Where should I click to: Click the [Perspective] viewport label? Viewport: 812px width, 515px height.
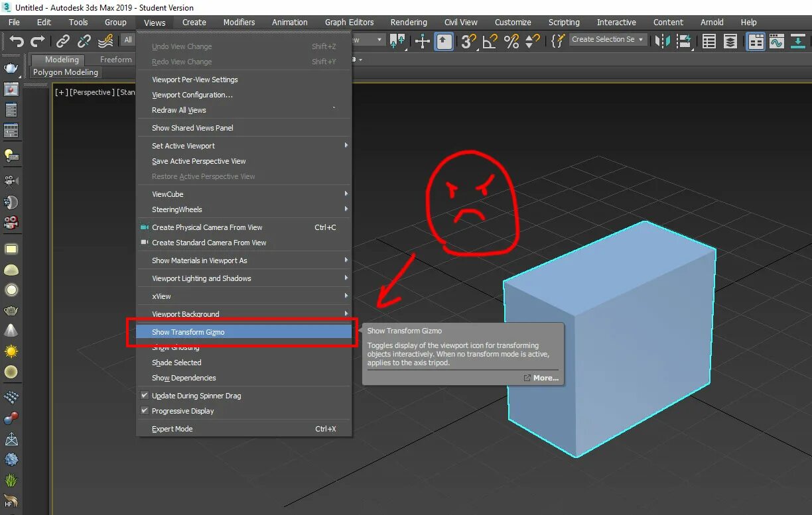click(92, 92)
